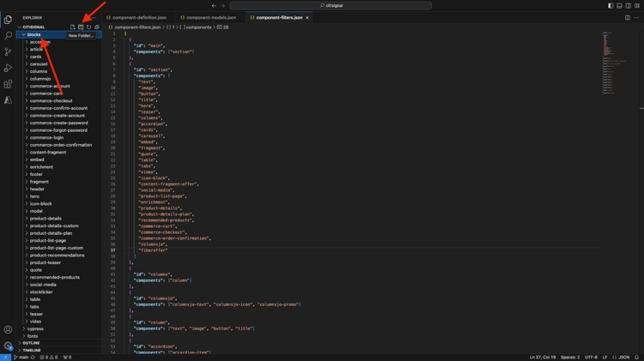Toggle the secondary side bar layout button

[629, 6]
